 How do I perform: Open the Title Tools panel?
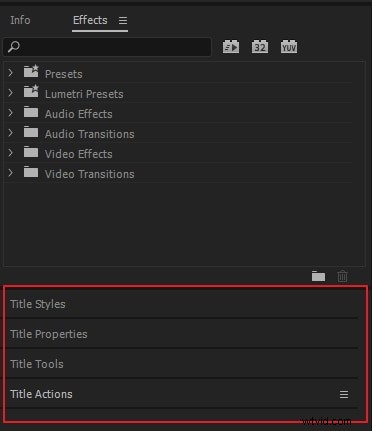(37, 364)
